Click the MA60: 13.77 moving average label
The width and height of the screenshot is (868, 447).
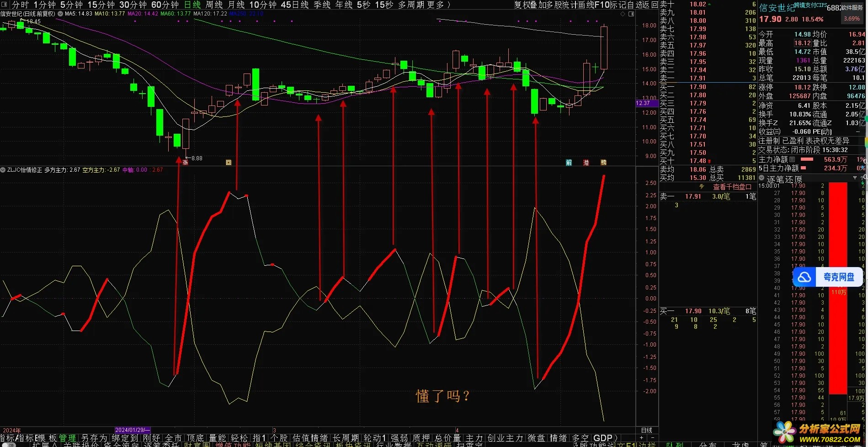pyautogui.click(x=176, y=14)
